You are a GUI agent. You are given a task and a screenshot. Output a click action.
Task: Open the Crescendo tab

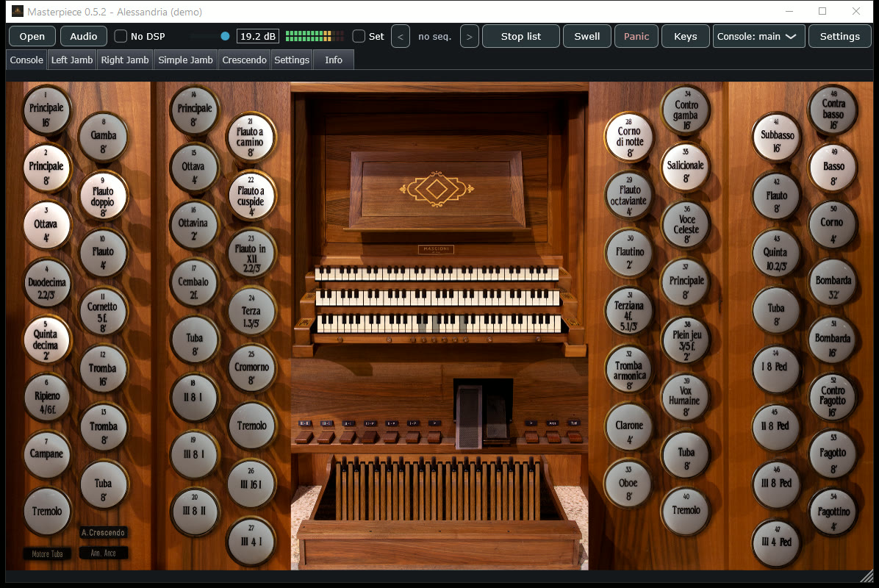coord(245,60)
